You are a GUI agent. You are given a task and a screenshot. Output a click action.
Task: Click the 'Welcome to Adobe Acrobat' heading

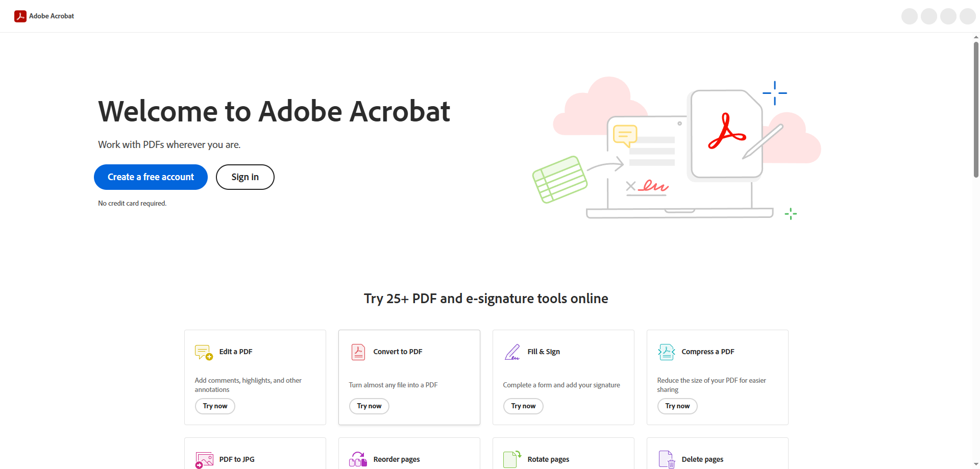click(274, 111)
